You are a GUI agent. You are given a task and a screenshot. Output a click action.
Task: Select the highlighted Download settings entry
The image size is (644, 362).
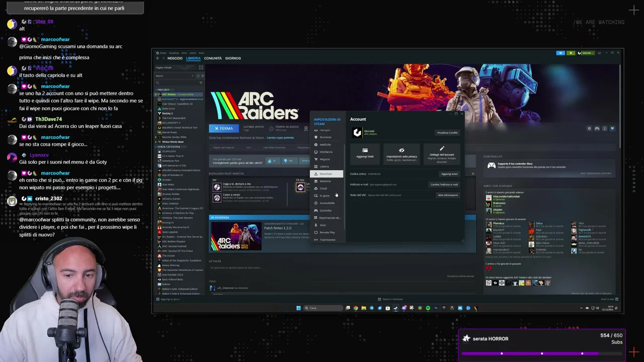pyautogui.click(x=326, y=174)
